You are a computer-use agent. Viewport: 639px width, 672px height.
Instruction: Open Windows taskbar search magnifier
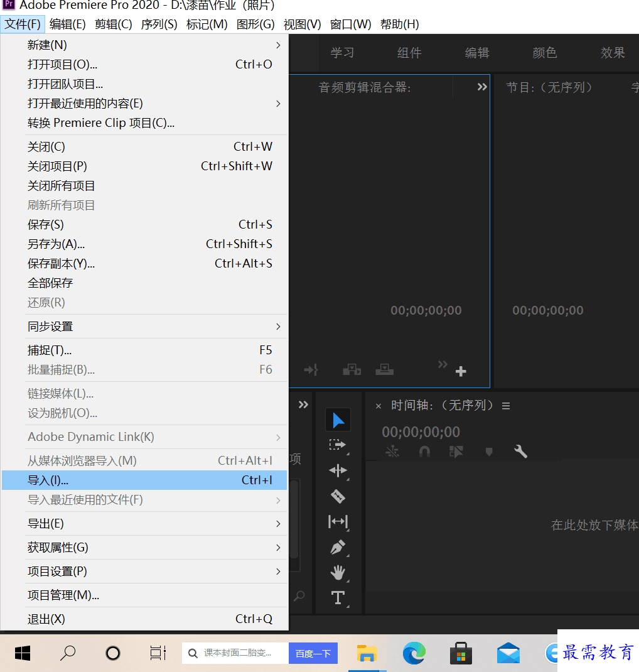pyautogui.click(x=68, y=653)
